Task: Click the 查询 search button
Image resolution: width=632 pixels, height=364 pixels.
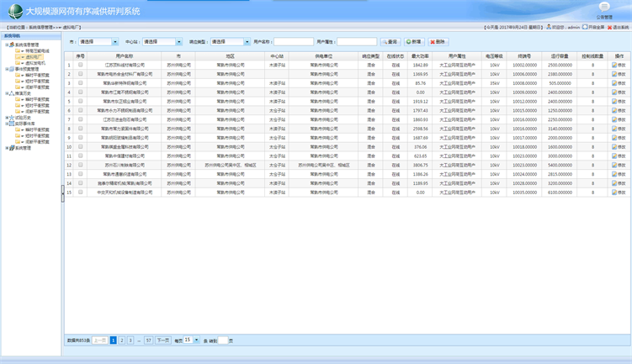Action: tap(390, 41)
